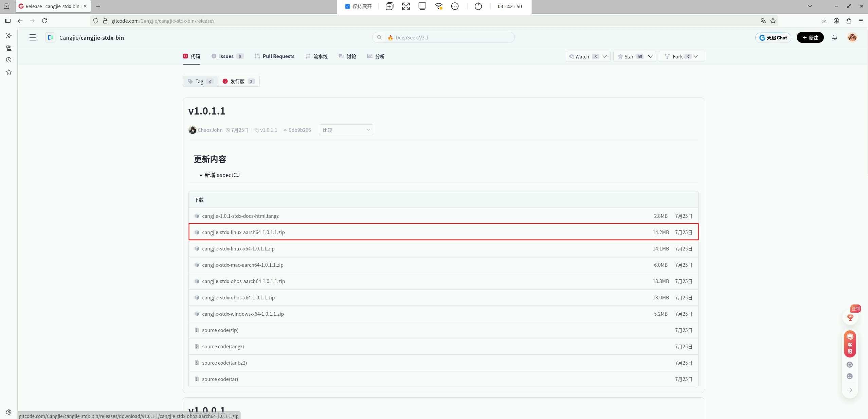Click the 新建 button
Screen dimensions: 868x419
[x=810, y=37]
